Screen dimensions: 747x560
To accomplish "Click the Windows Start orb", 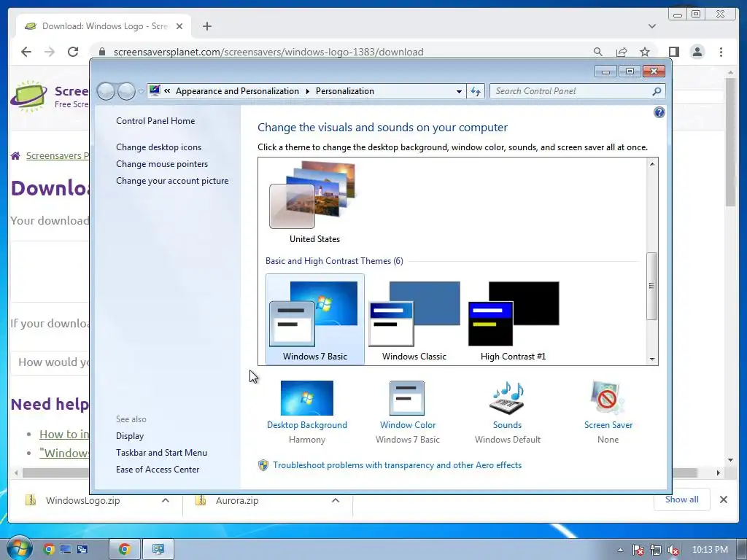I will coord(18,548).
